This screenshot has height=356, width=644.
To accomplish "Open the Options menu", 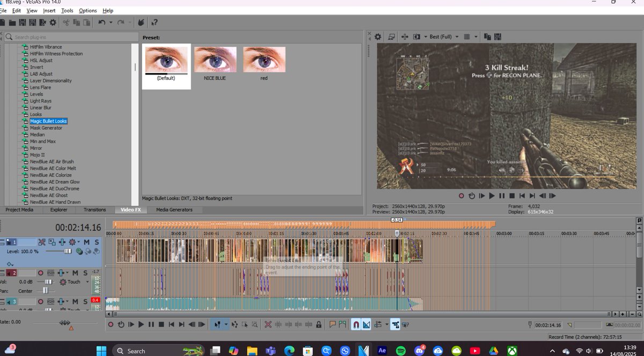I will [87, 10].
